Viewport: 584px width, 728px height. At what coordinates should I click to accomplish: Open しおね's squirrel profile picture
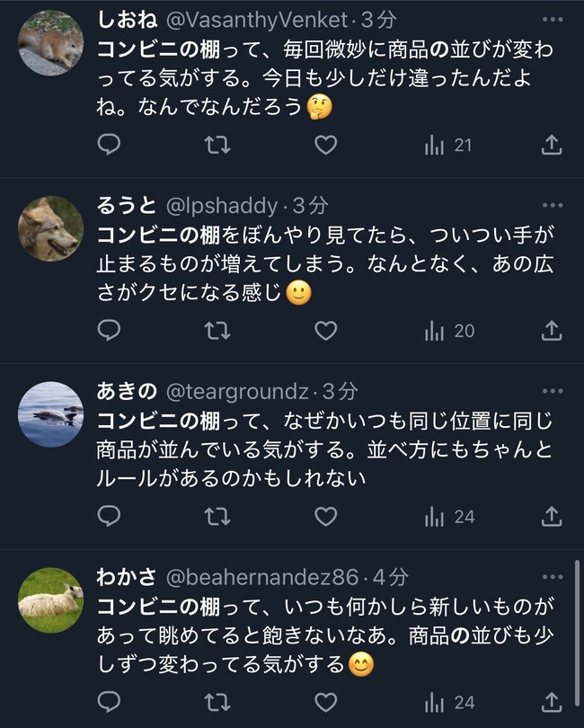click(50, 43)
